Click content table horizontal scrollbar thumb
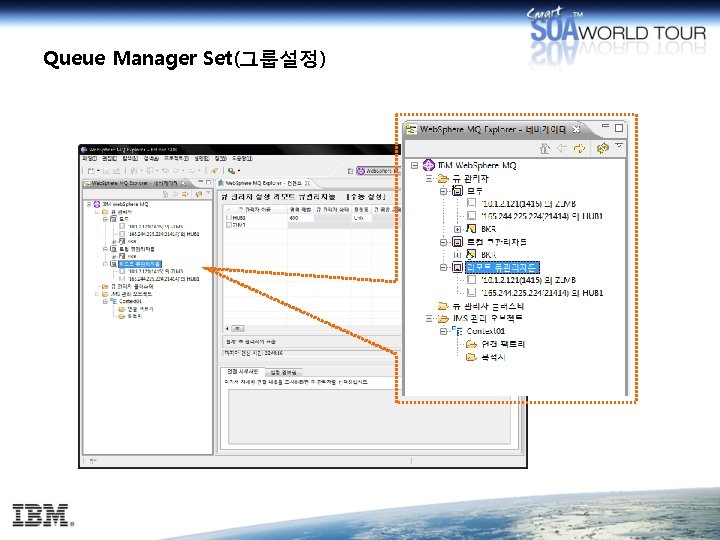 coord(237,329)
